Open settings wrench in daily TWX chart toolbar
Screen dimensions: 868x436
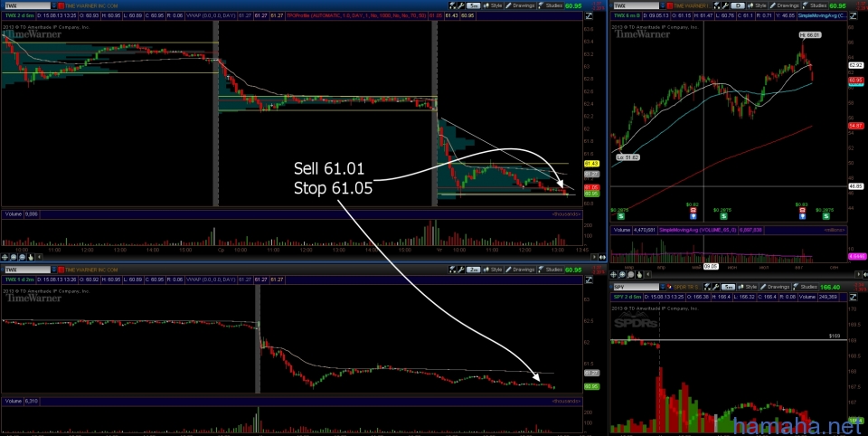[725, 5]
